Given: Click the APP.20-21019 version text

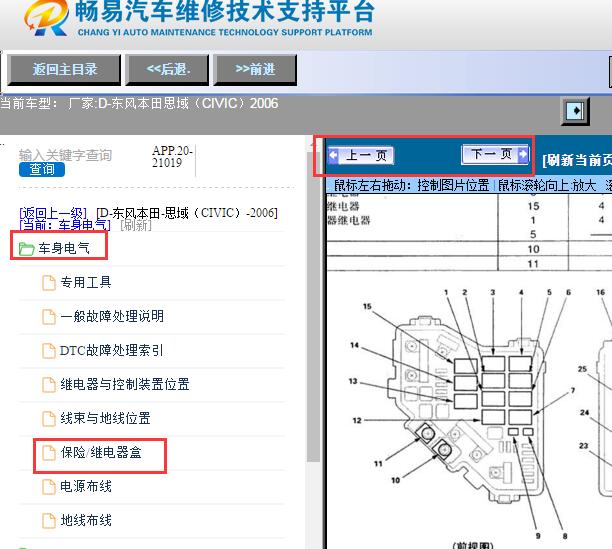Looking at the screenshot, I should 172,156.
